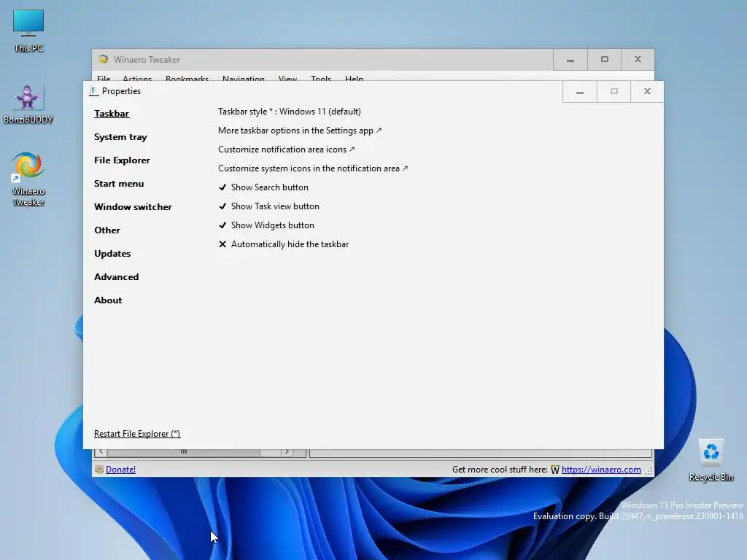Switch to Start menu section

[119, 183]
